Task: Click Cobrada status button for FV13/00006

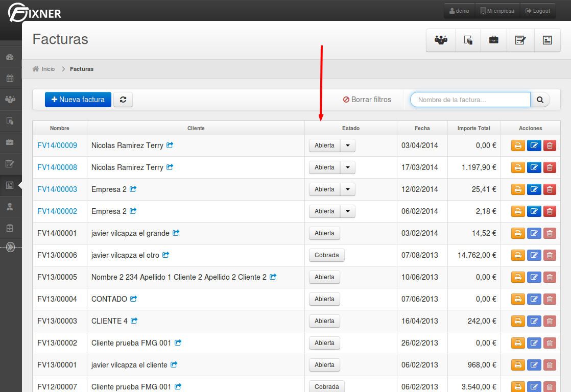Action: click(x=327, y=255)
